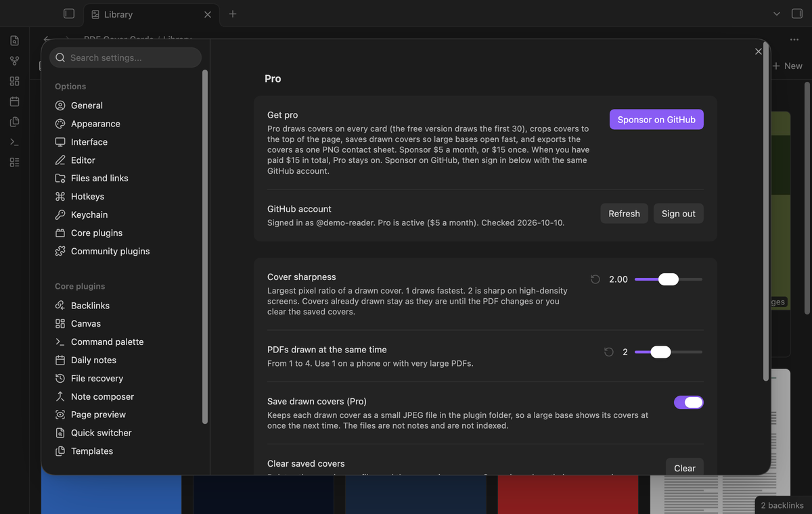Close the settings dialog
Viewport: 812px width, 514px height.
click(758, 51)
